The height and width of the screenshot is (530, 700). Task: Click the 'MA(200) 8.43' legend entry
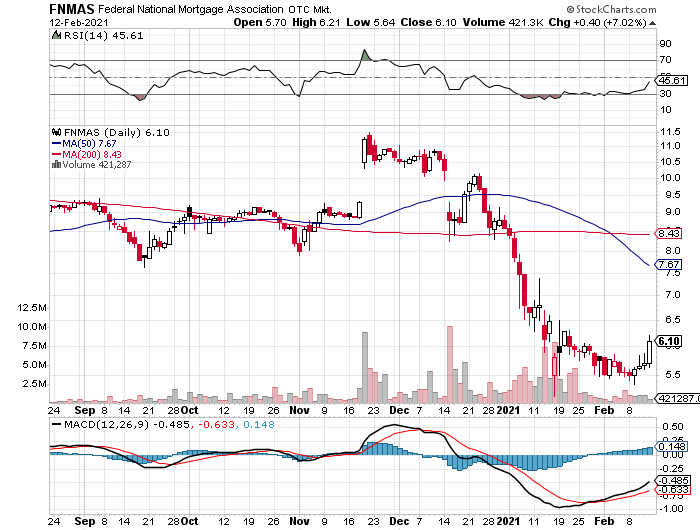click(x=92, y=154)
